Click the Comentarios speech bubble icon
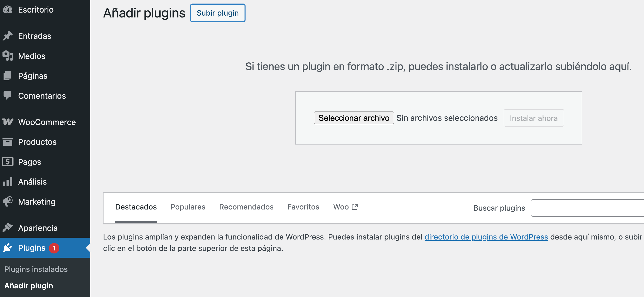644x297 pixels. [8, 95]
